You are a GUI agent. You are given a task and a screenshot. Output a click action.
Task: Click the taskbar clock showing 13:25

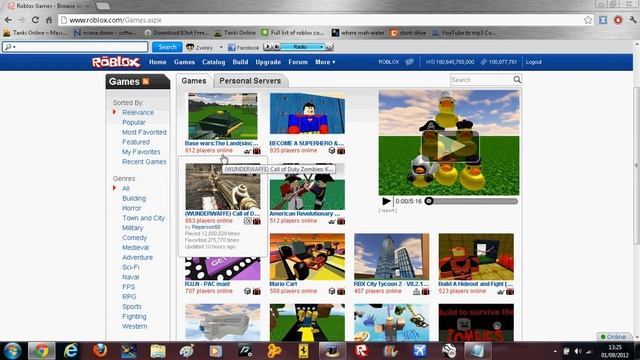click(x=615, y=351)
